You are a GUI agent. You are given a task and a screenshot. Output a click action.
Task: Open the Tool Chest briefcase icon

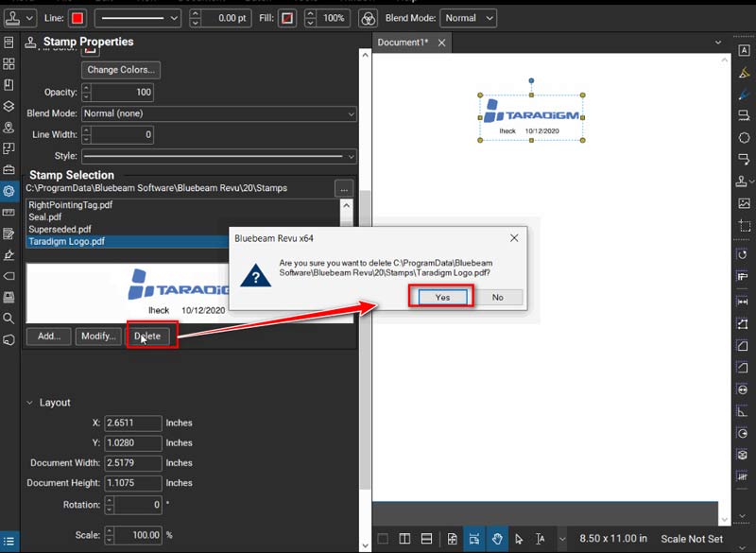pyautogui.click(x=9, y=170)
